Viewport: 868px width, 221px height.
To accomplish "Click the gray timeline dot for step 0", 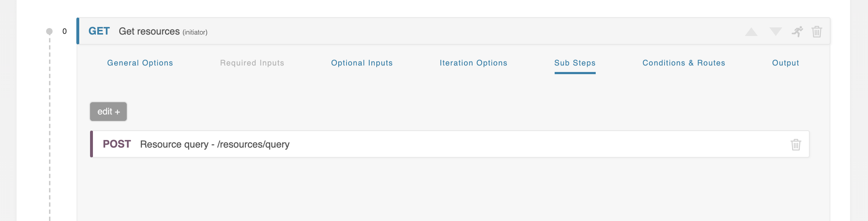I will [49, 31].
